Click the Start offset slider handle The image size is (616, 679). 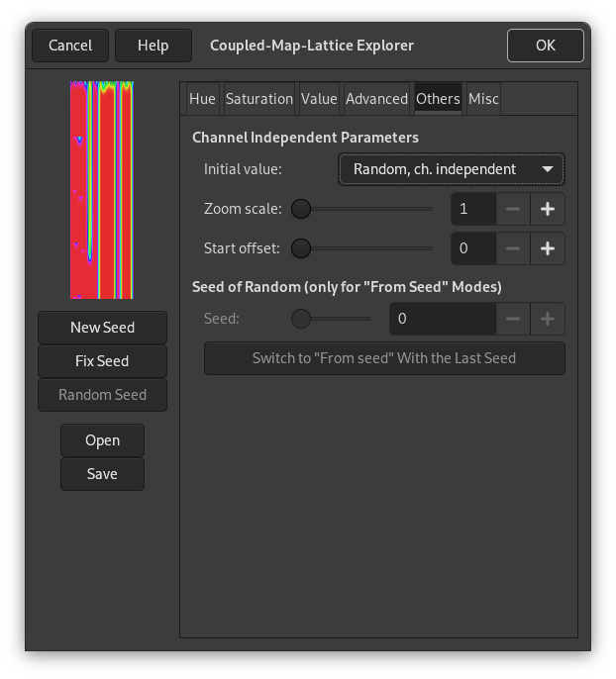(x=301, y=248)
